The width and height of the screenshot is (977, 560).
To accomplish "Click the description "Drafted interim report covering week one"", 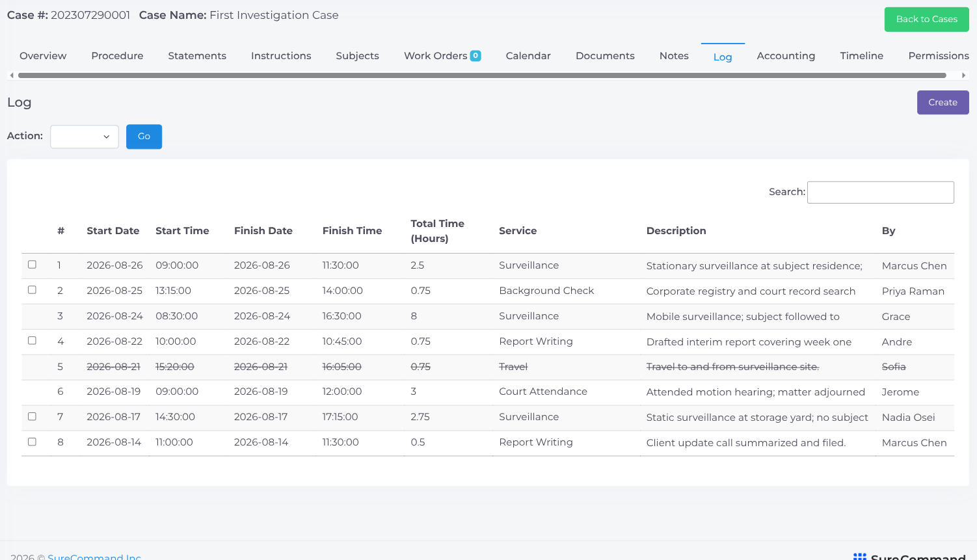I will click(749, 342).
